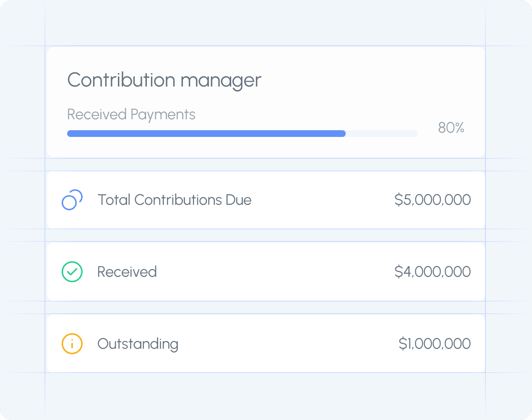Image resolution: width=532 pixels, height=420 pixels.
Task: Click the rounded end of the blue progress fill
Action: pos(343,134)
